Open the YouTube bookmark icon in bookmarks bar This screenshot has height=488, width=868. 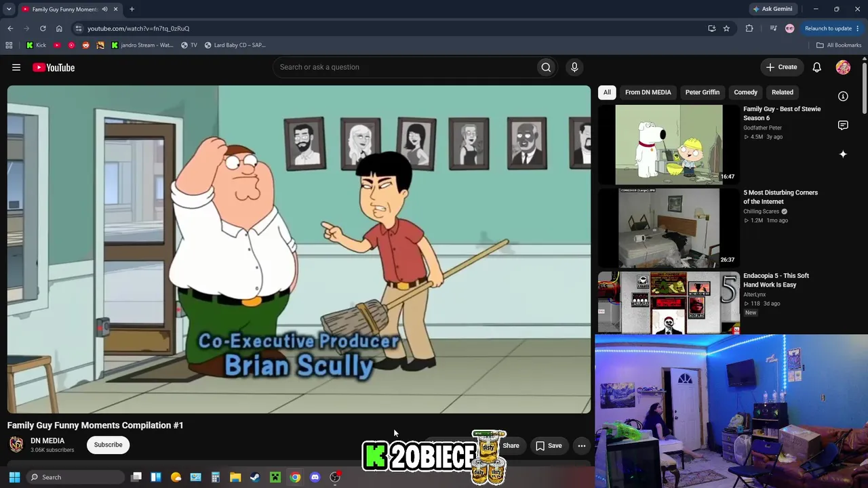point(57,45)
